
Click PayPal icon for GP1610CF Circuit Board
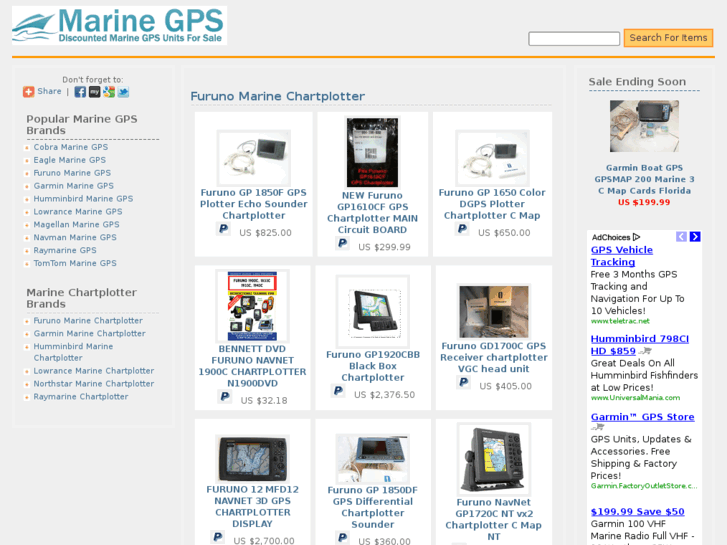point(343,243)
